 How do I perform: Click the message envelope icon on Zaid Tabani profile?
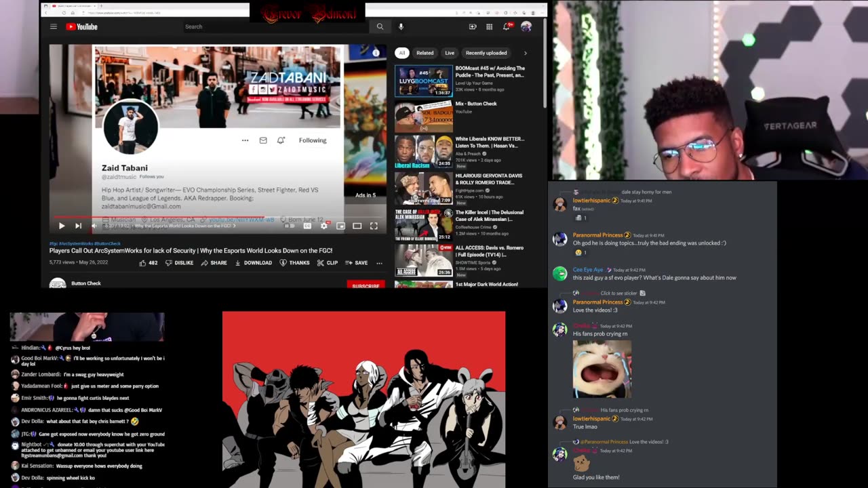tap(263, 140)
